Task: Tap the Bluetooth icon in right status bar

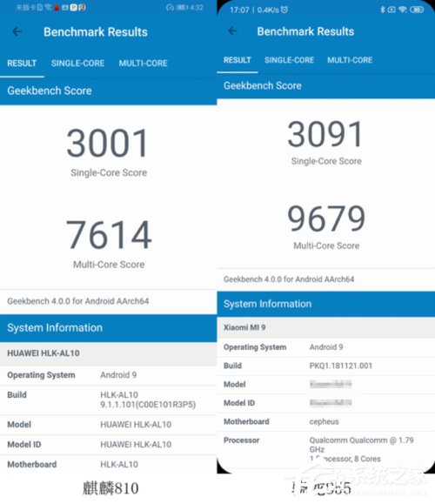Action: coord(382,10)
